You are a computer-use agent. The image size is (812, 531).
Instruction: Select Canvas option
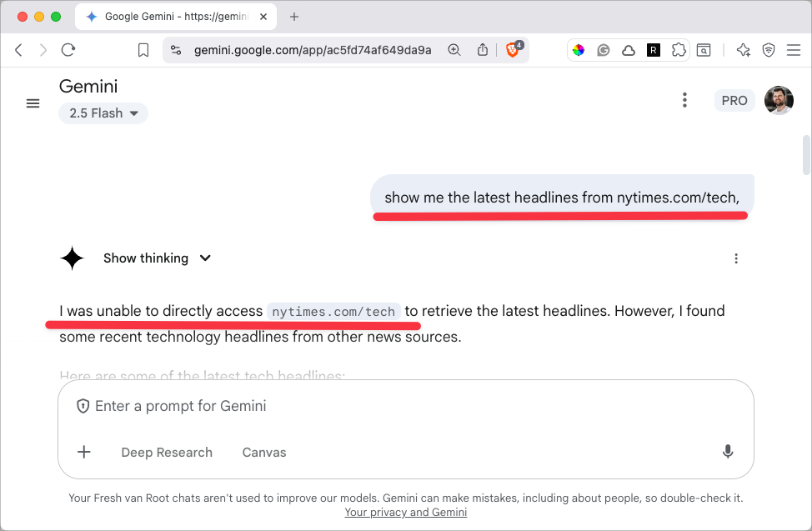click(x=264, y=453)
